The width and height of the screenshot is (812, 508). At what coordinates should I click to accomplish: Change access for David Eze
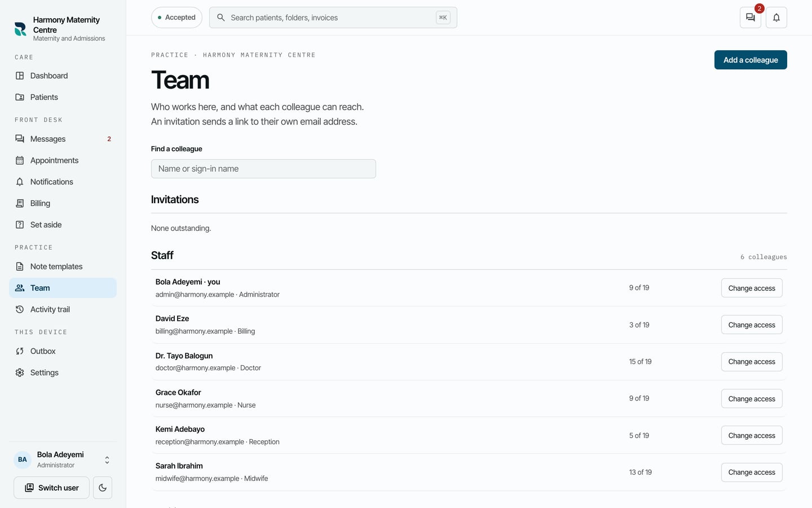point(752,325)
